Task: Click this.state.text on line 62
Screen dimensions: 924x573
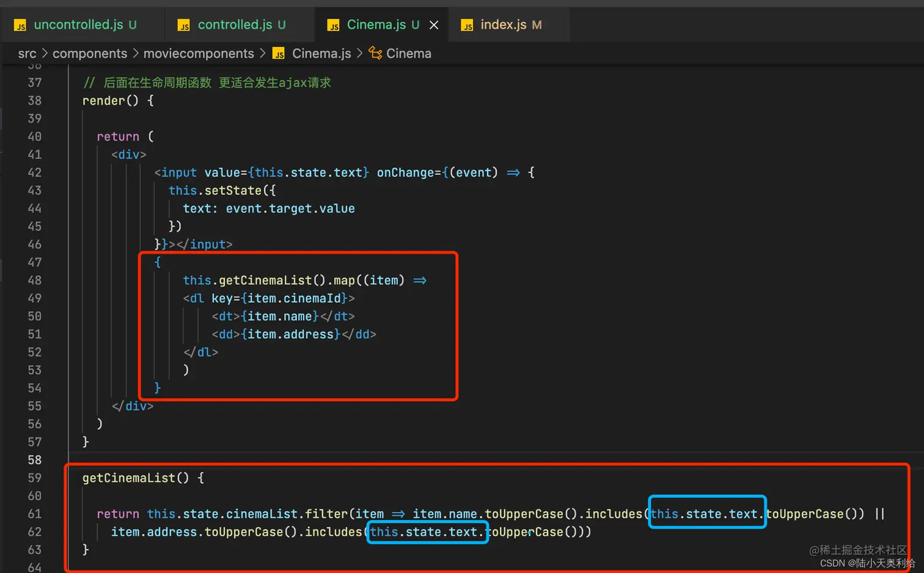Action: [424, 532]
